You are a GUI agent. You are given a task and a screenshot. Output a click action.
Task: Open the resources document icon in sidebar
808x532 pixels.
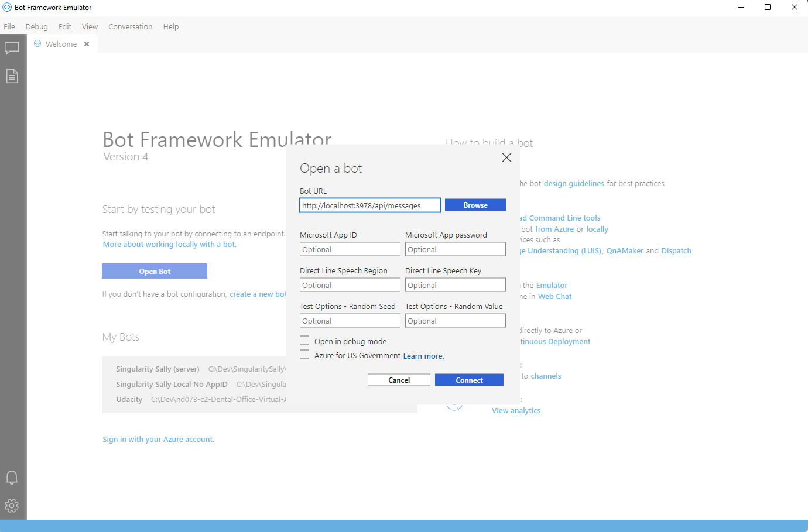pos(12,76)
